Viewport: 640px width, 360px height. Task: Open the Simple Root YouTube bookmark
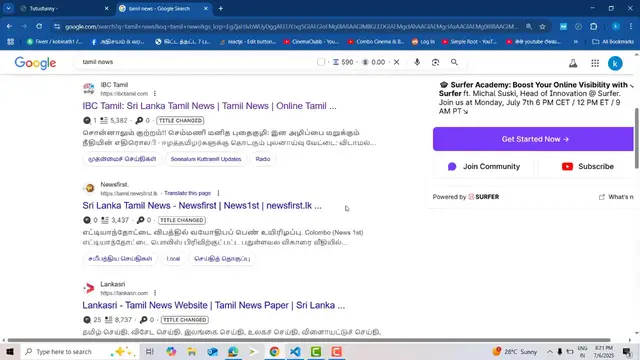pos(469,42)
